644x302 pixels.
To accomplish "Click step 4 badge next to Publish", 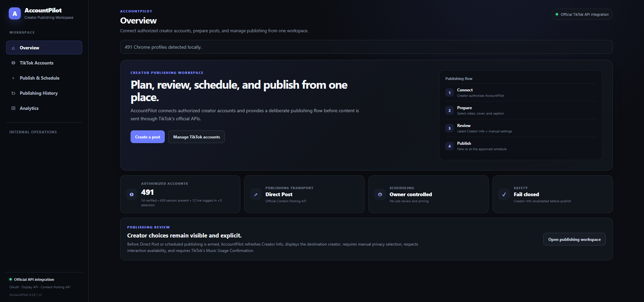I will [x=449, y=146].
